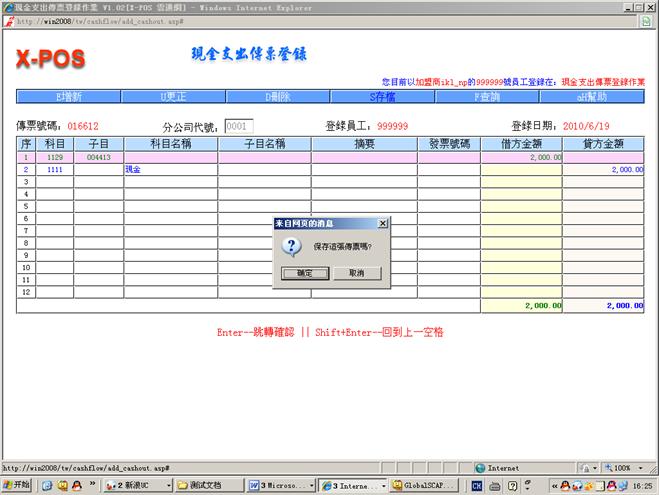Close the message dialog with its X button
Screen dimensions: 659x495
pos(383,223)
